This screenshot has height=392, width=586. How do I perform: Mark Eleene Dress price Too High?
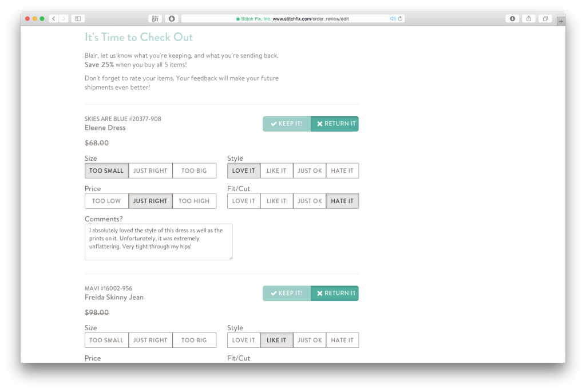195,201
